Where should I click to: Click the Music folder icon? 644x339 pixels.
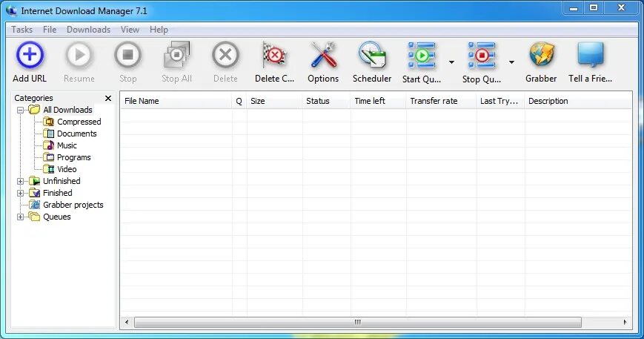coord(48,145)
